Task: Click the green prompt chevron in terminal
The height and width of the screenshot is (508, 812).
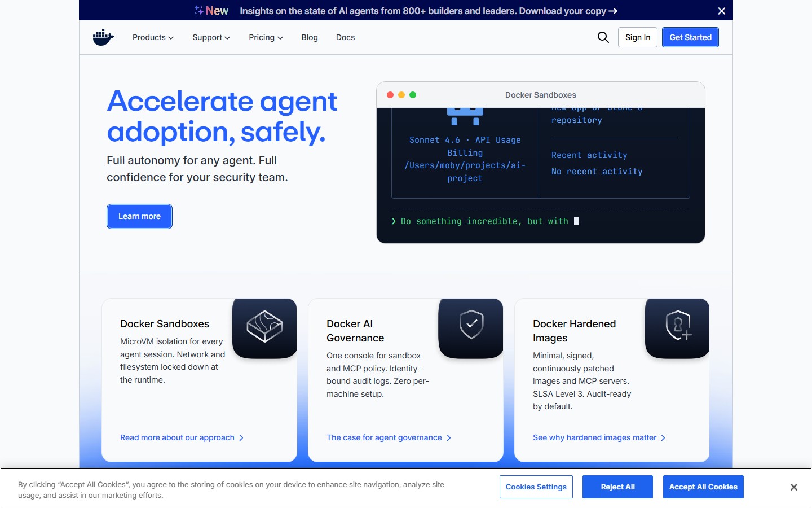Action: [x=394, y=221]
